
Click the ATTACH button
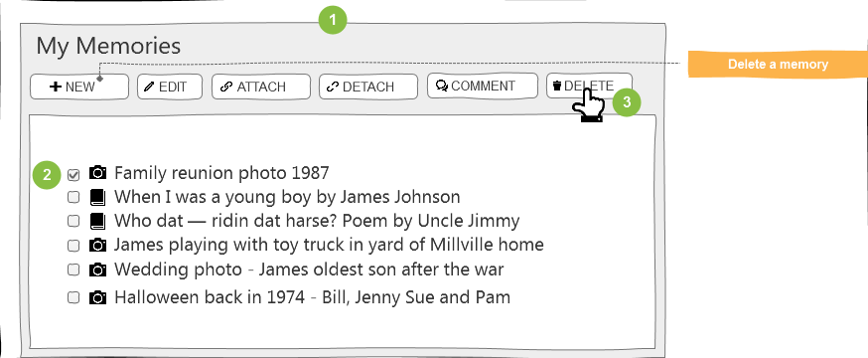(x=261, y=87)
